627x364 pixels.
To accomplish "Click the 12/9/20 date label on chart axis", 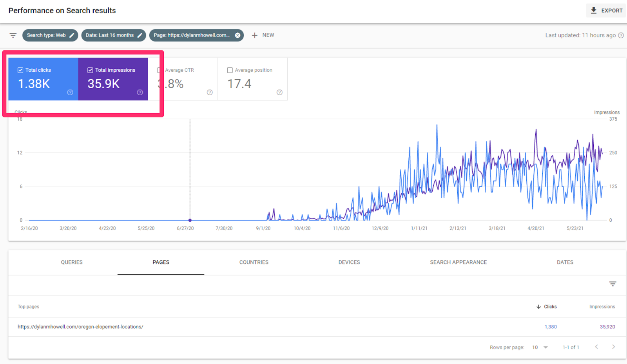I will click(x=380, y=228).
